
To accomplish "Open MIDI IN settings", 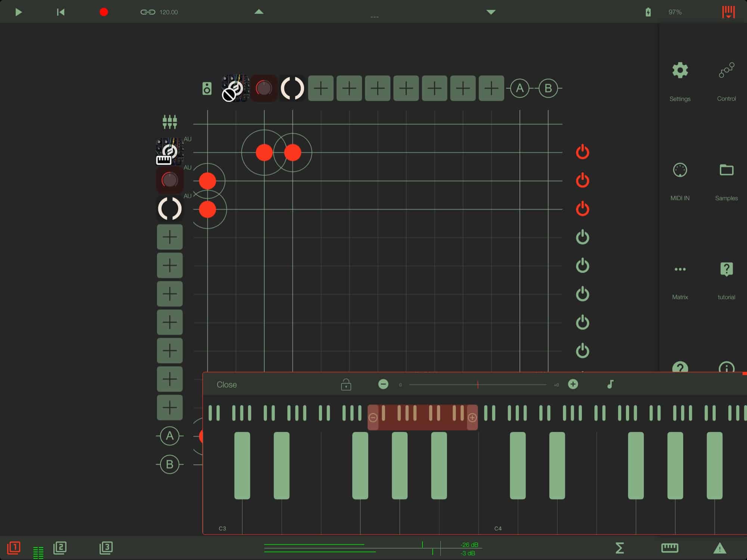I will click(680, 170).
